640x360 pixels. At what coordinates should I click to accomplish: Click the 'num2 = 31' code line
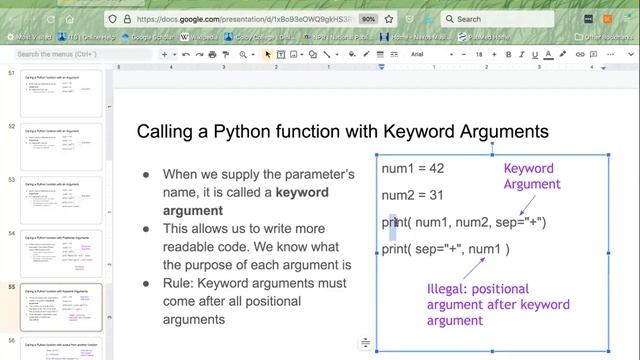[412, 195]
